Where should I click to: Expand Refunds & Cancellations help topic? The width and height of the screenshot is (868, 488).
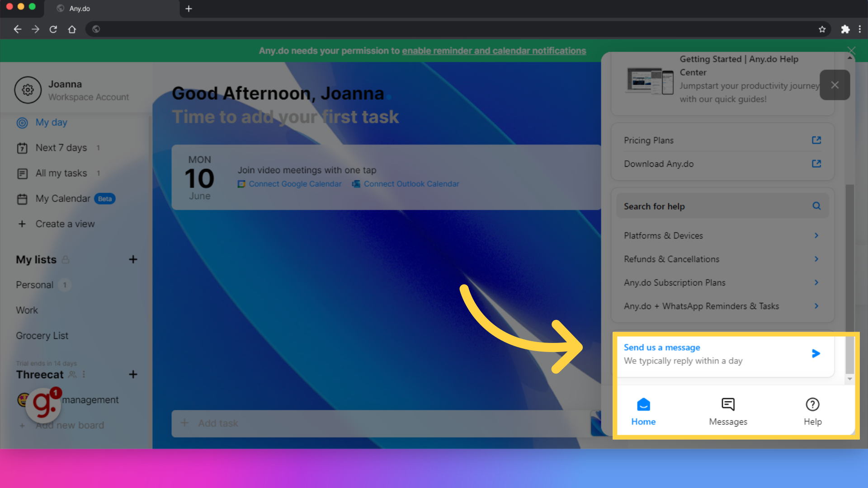[x=722, y=259]
